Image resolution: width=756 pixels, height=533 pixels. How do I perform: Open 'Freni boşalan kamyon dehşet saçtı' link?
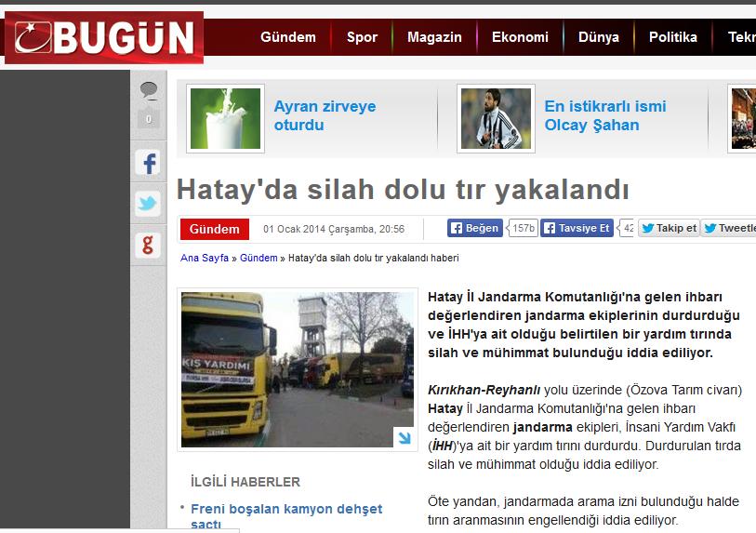click(286, 516)
